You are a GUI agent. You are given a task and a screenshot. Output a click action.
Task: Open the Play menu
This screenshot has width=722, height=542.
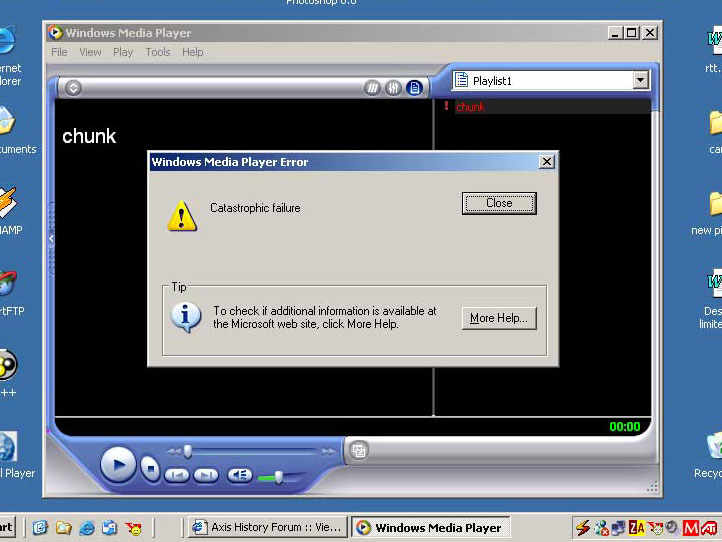(123, 52)
